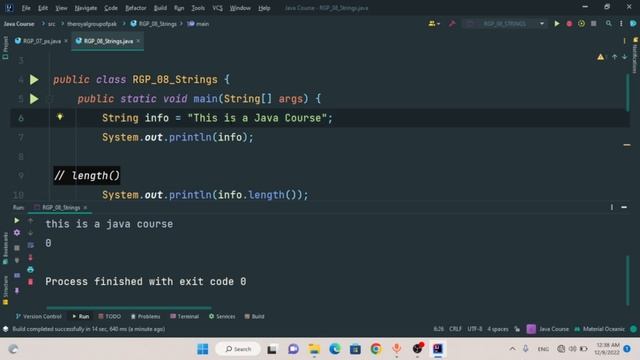Click UTF-8 encoding in status bar
Image resolution: width=640 pixels, height=360 pixels.
point(475,329)
